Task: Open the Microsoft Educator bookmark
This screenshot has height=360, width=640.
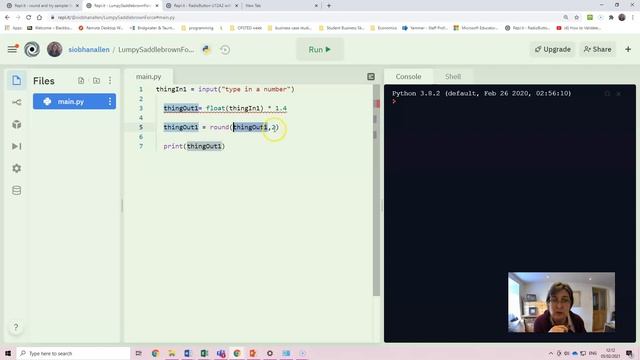Action: point(476,28)
